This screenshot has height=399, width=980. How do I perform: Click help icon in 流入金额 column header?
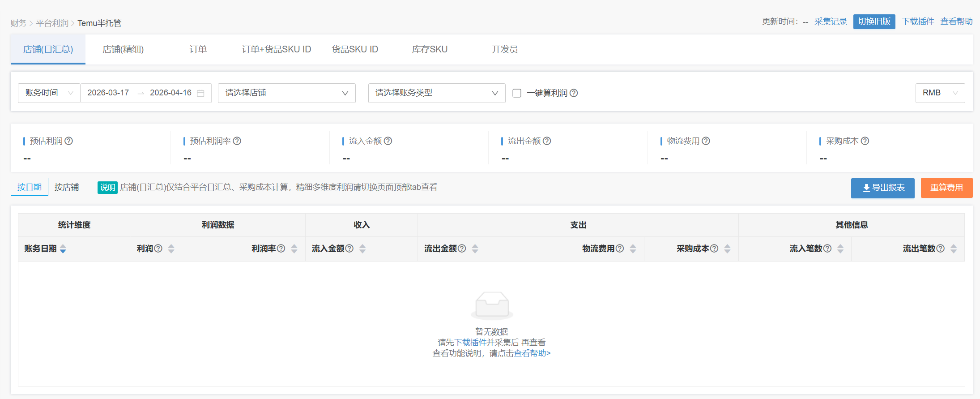[349, 249]
